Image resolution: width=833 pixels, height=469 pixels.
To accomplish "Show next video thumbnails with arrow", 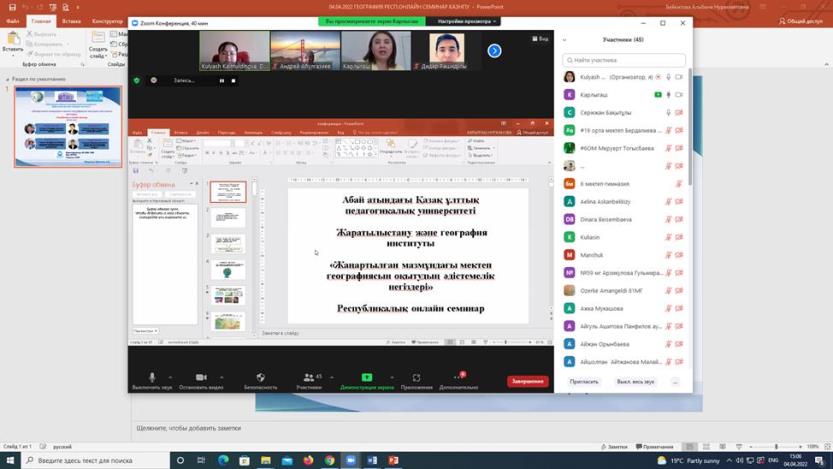I will coord(494,50).
